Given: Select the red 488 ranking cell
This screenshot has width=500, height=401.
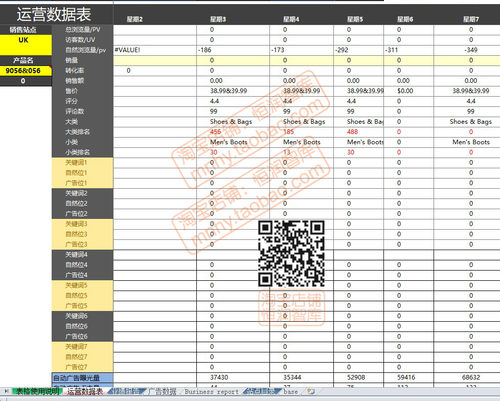Looking at the screenshot, I should click(x=359, y=132).
